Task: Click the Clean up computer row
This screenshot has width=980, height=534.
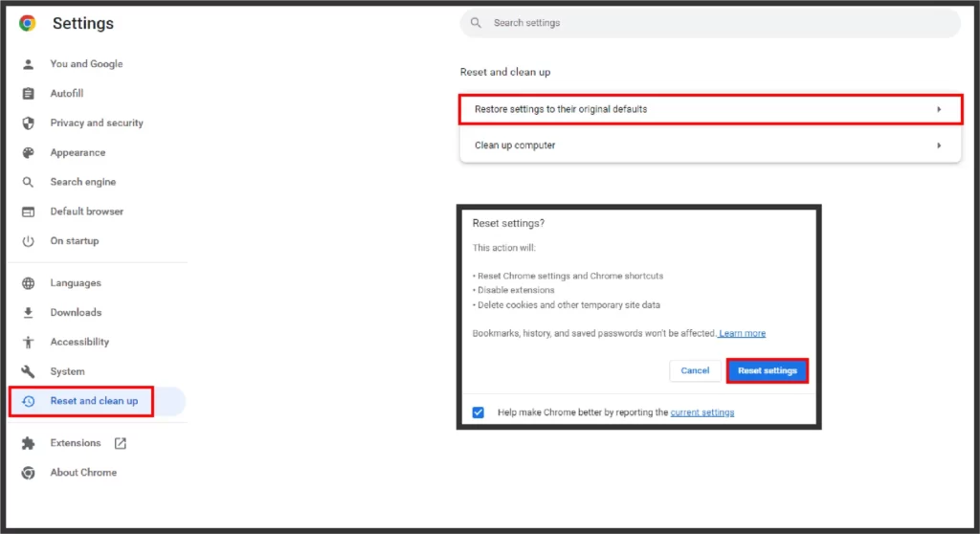Action: click(711, 145)
